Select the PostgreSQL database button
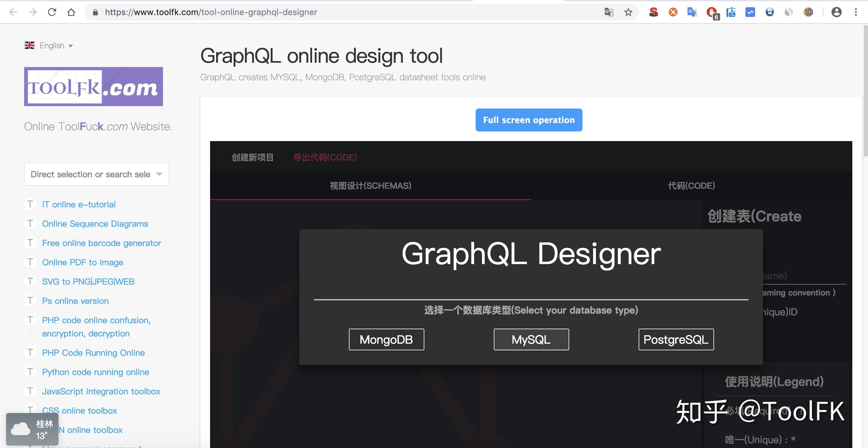This screenshot has width=868, height=448. (676, 339)
